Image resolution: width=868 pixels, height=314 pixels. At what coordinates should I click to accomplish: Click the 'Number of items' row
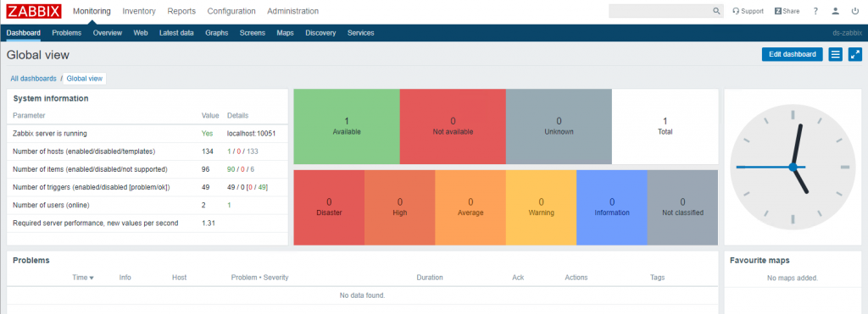(147, 169)
